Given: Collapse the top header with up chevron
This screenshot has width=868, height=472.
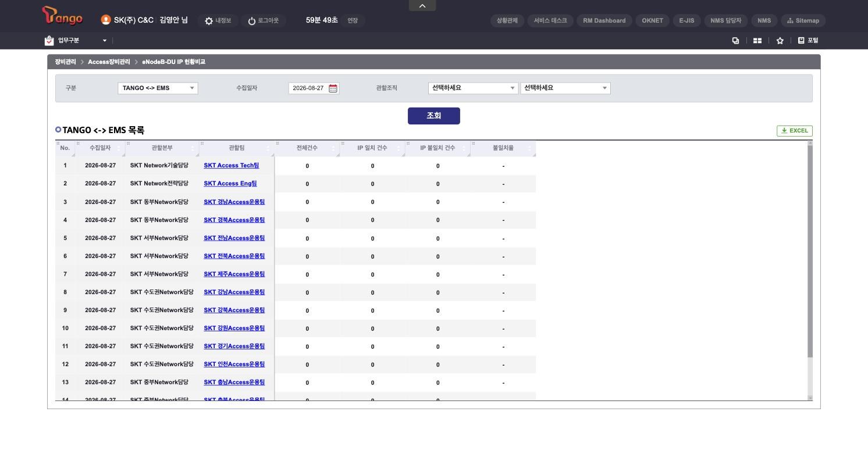Looking at the screenshot, I should (x=422, y=6).
